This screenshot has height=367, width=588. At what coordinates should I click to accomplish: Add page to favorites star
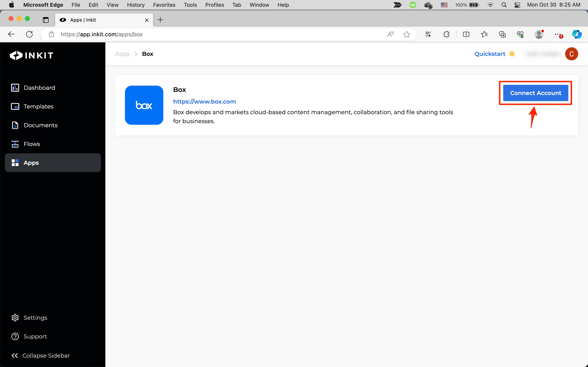[406, 34]
